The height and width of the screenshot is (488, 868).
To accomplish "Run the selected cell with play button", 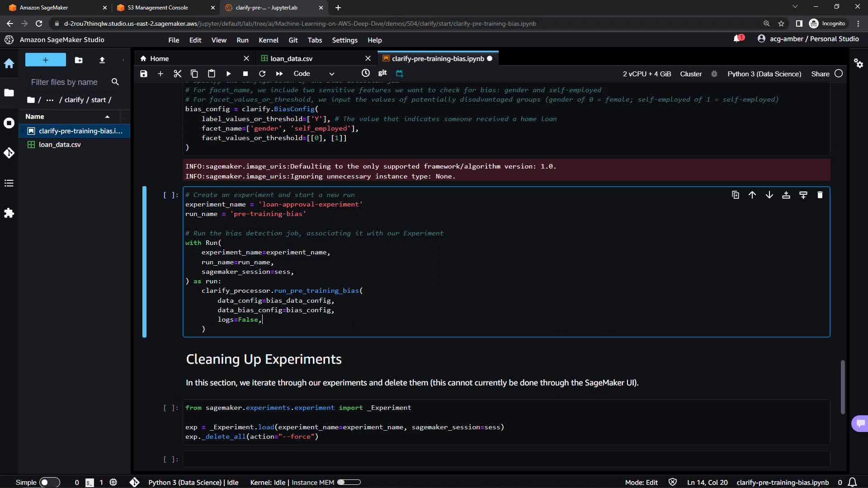I will [228, 74].
